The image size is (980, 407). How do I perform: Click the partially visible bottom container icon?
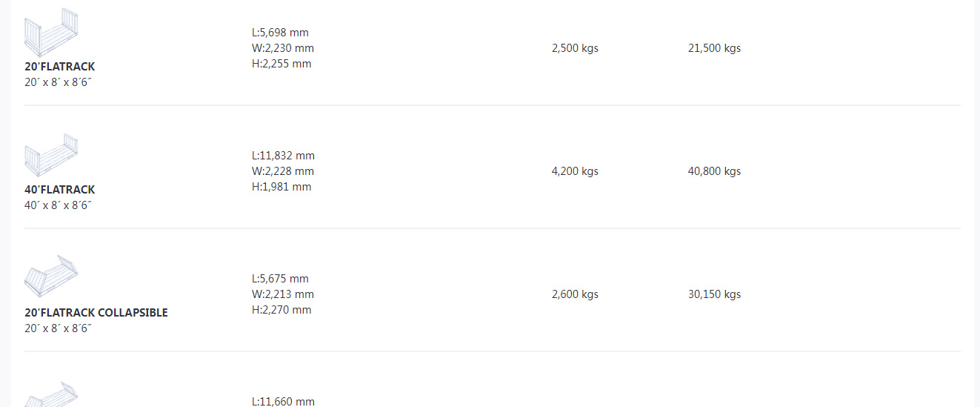(51, 394)
